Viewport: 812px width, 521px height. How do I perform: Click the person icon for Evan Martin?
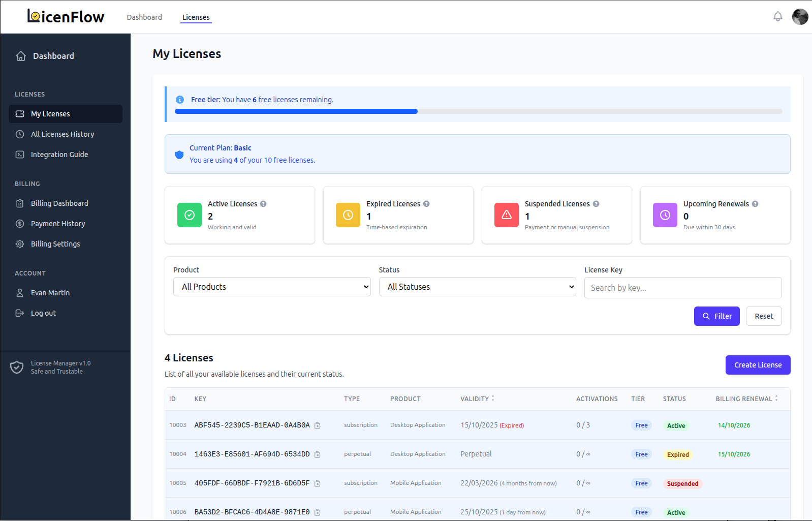tap(20, 293)
